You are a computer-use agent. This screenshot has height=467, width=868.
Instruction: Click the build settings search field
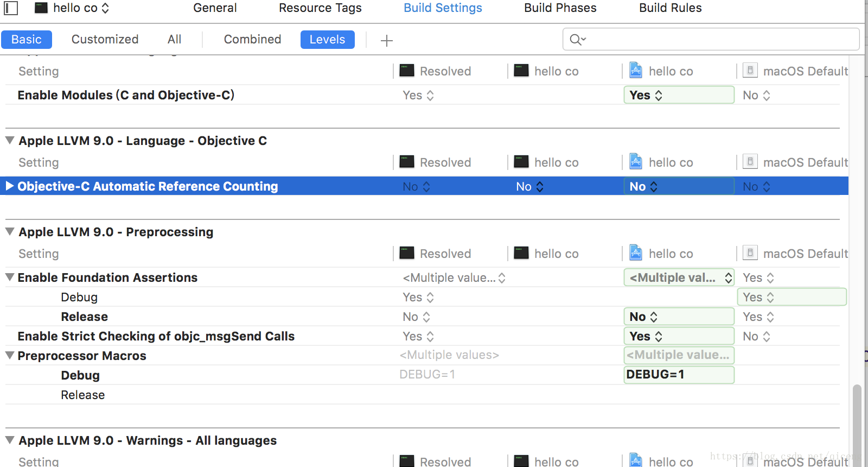(711, 39)
